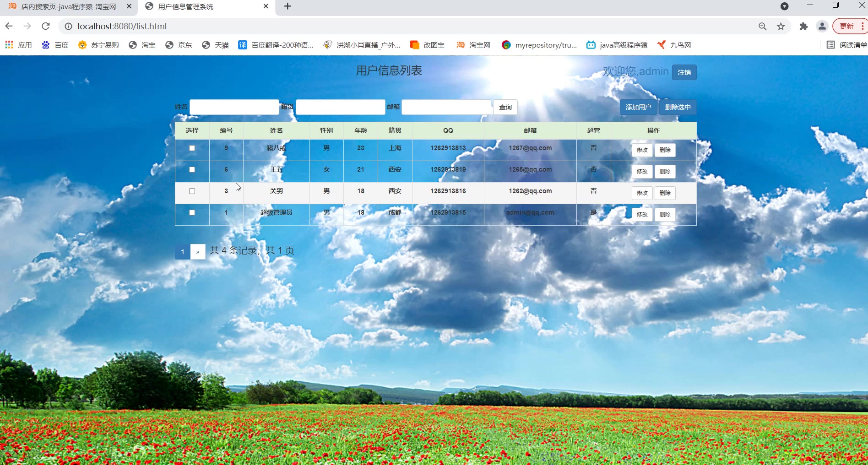Open the 九鸟网 bookmark
The height and width of the screenshot is (465, 868).
coord(674,45)
